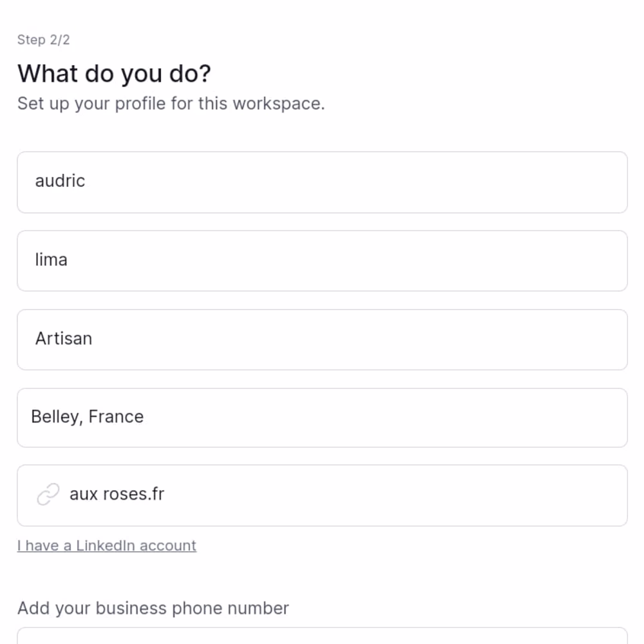Click "Set up your profile for this workspace" subtitle
Screen dimensions: 644x644
point(171,104)
